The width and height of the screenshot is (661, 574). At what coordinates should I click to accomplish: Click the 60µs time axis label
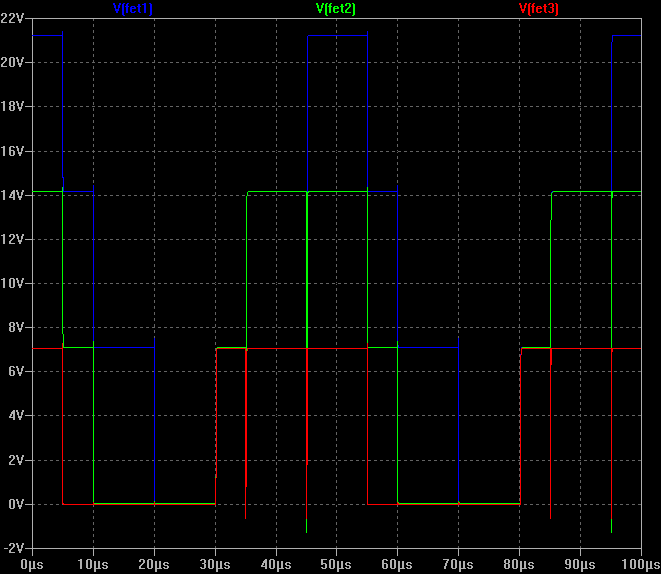(x=397, y=565)
